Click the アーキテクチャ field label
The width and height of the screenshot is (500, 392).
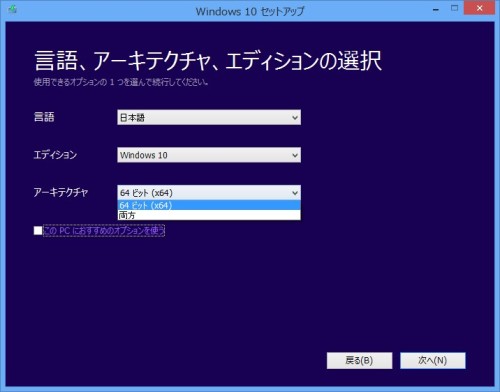tap(61, 192)
